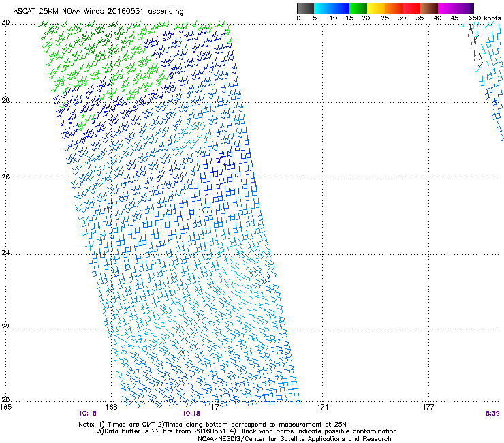This screenshot has width=504, height=443.
Task: Click the '177' longitude axis label
Action: click(428, 407)
